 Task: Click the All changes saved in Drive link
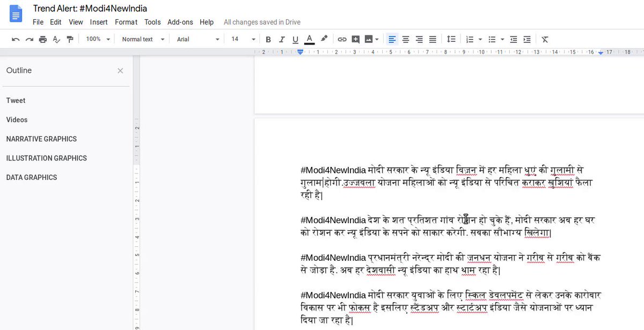262,22
